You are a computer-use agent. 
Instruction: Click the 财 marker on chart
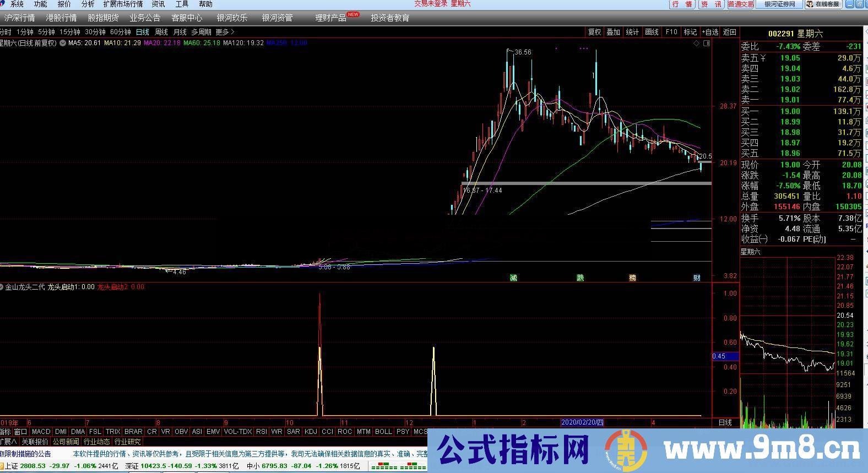click(x=697, y=278)
